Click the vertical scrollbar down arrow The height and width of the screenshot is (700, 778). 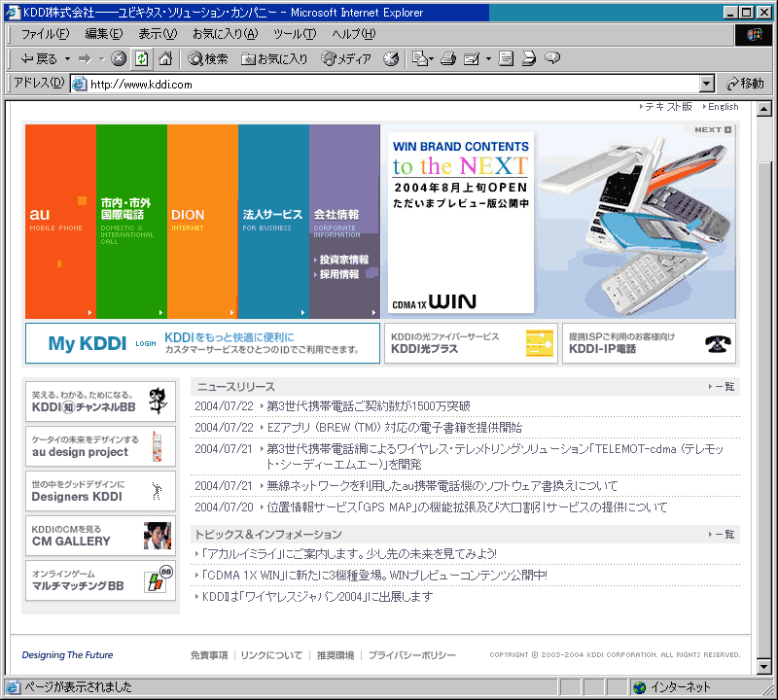click(764, 667)
